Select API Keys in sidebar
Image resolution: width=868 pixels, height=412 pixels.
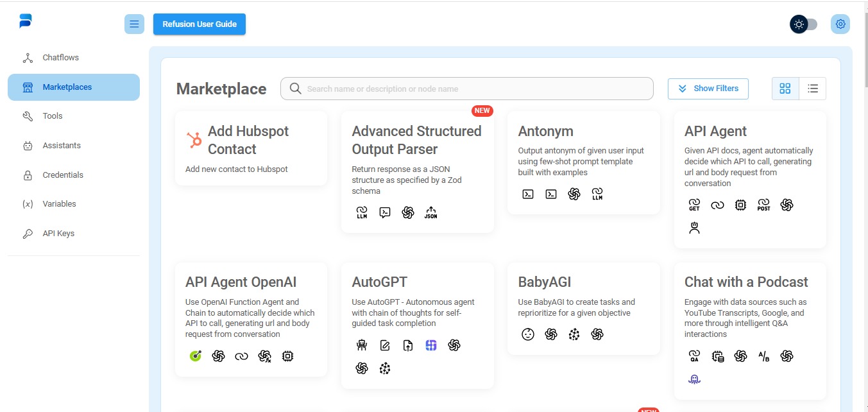58,234
